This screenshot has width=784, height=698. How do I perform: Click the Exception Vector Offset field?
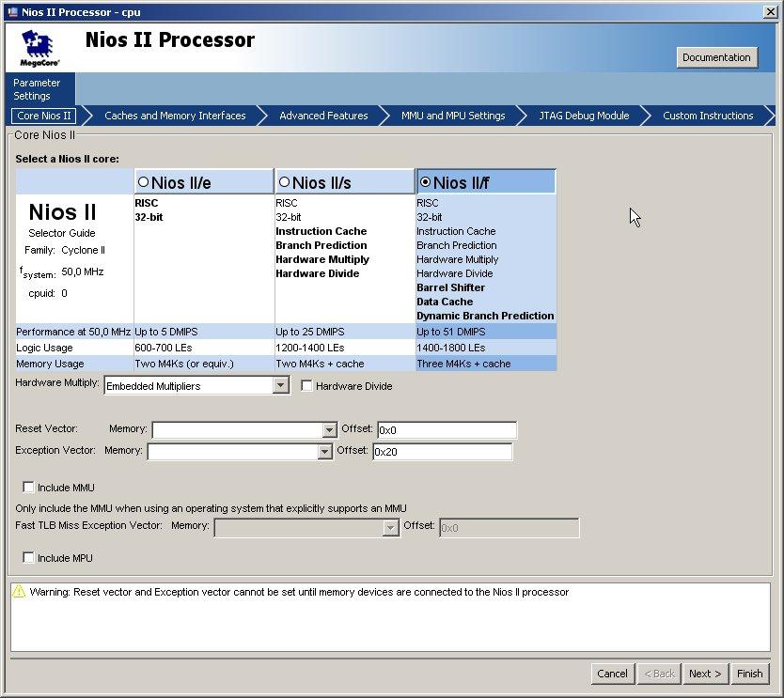443,452
